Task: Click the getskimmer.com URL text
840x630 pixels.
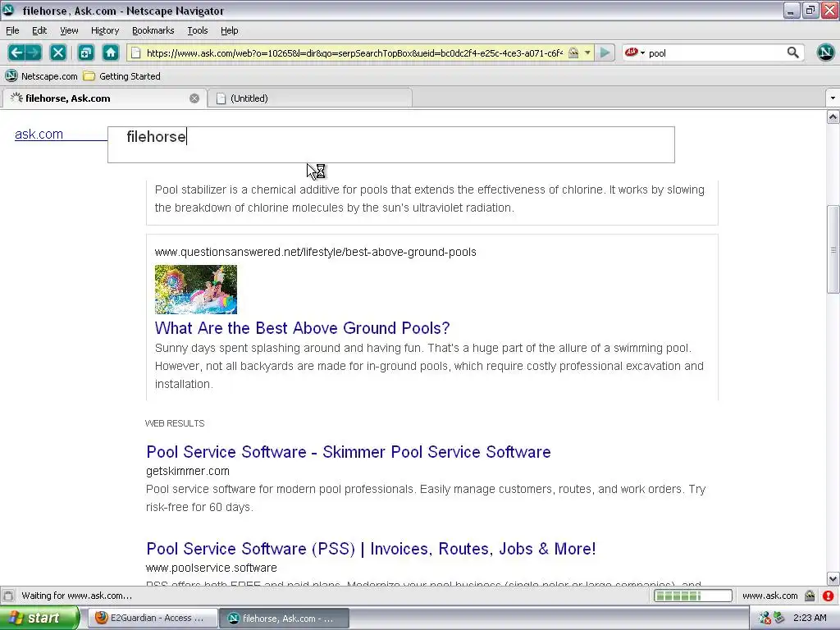Action: pos(188,471)
